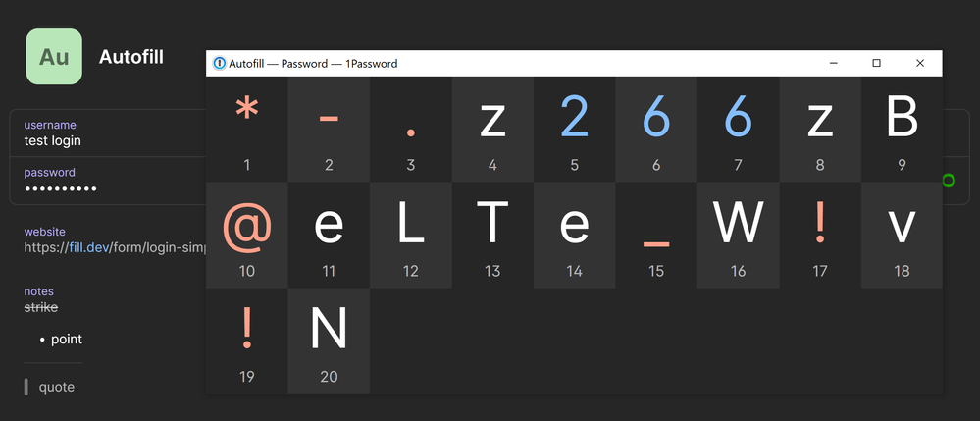This screenshot has height=421, width=980.
Task: Click the green password strength circle
Action: (x=948, y=181)
